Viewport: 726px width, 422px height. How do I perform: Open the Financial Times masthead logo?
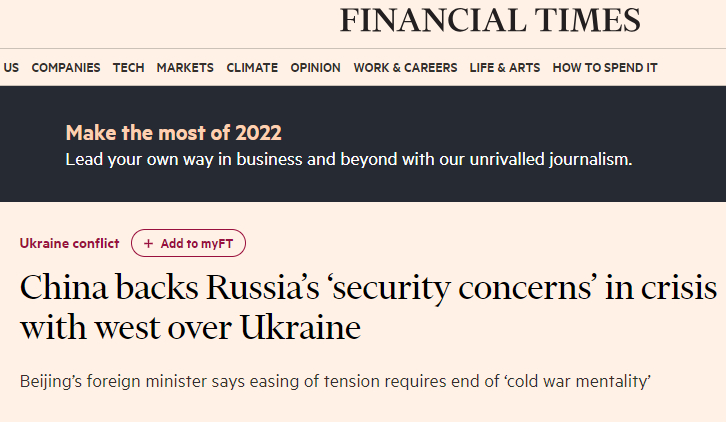click(490, 20)
